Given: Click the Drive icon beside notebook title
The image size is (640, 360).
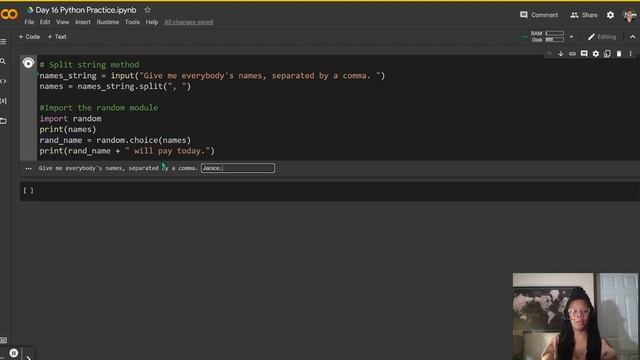Looking at the screenshot, I should point(30,10).
